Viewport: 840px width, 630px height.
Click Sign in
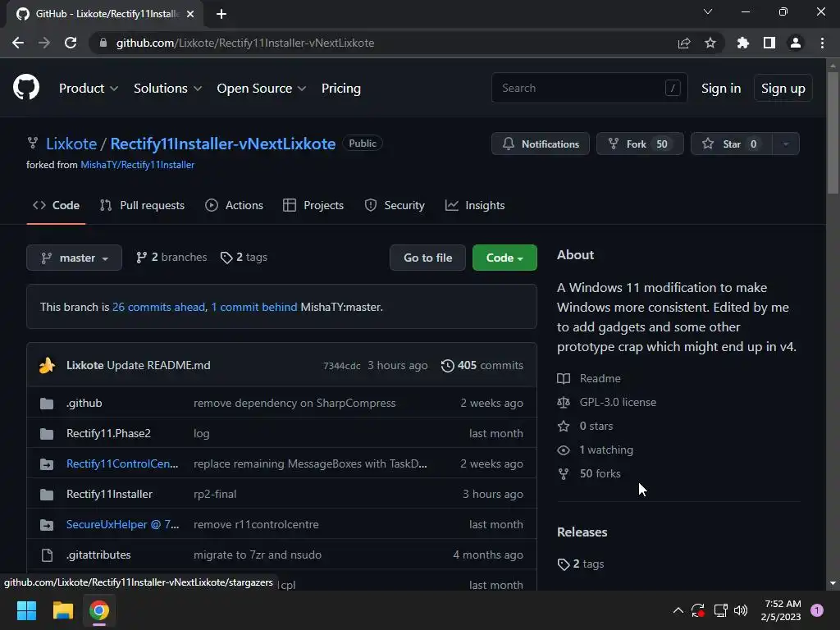click(721, 89)
